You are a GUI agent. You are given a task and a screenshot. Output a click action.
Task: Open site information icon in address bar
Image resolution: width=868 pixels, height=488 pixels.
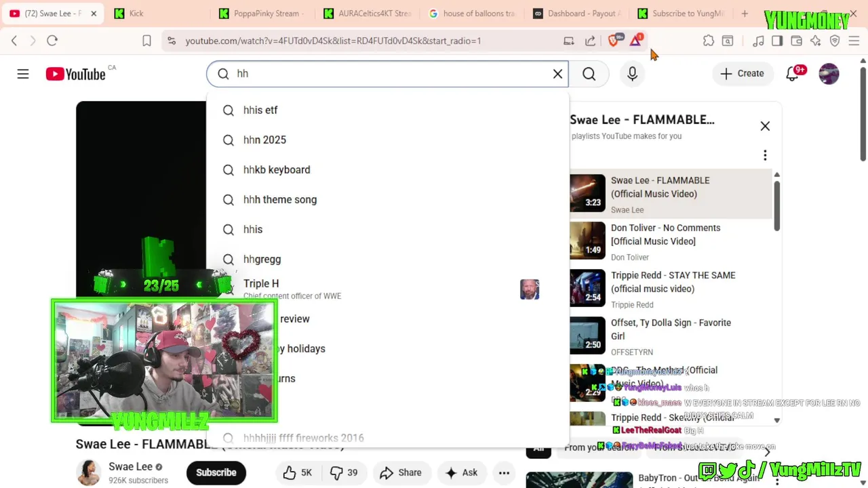coord(171,41)
